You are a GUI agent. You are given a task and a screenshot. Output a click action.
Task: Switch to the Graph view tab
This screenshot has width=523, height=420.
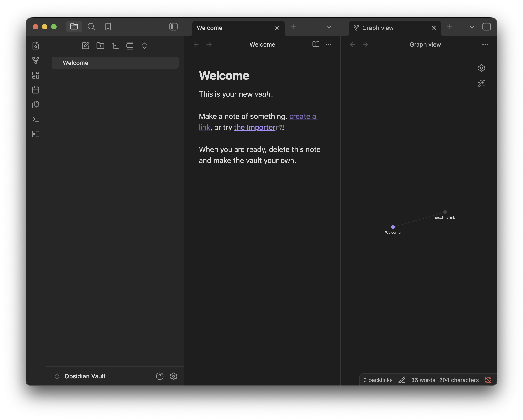(x=395, y=28)
